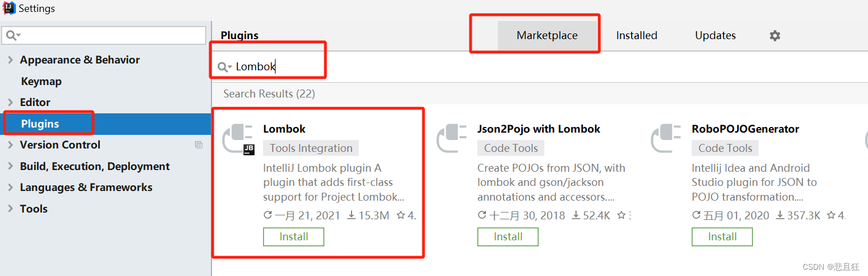Click the RoboPOJOGenerator star rating

[836, 216]
